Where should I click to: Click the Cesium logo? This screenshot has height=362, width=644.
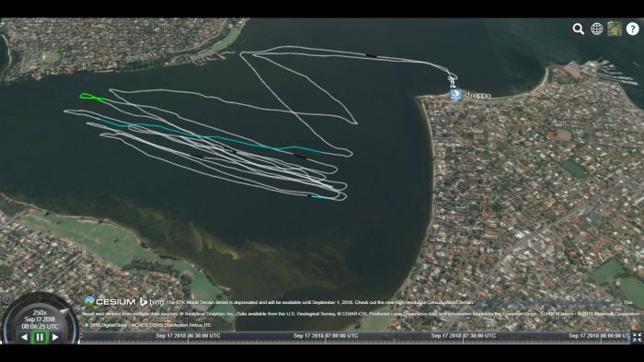(x=109, y=301)
